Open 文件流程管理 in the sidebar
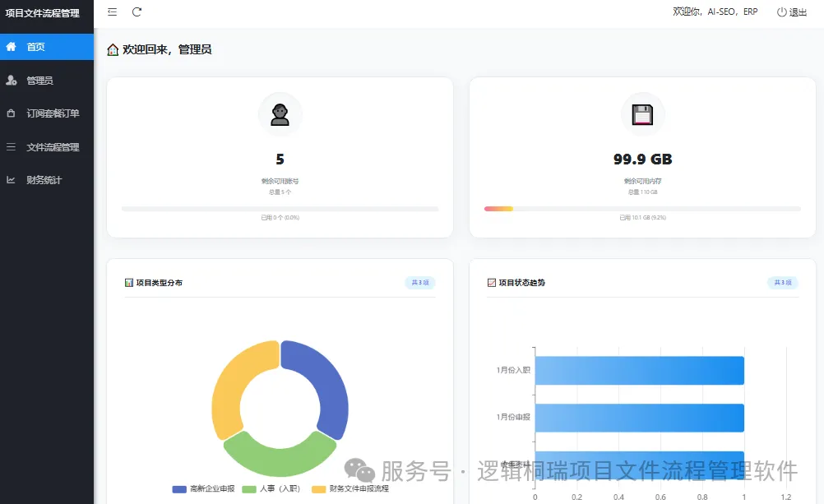Viewport: 824px width, 504px height. (47, 147)
